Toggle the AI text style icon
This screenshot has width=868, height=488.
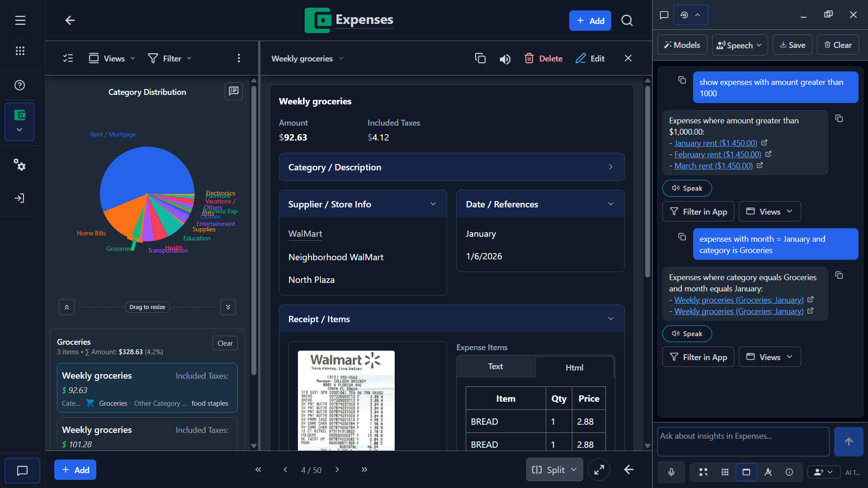tap(768, 472)
